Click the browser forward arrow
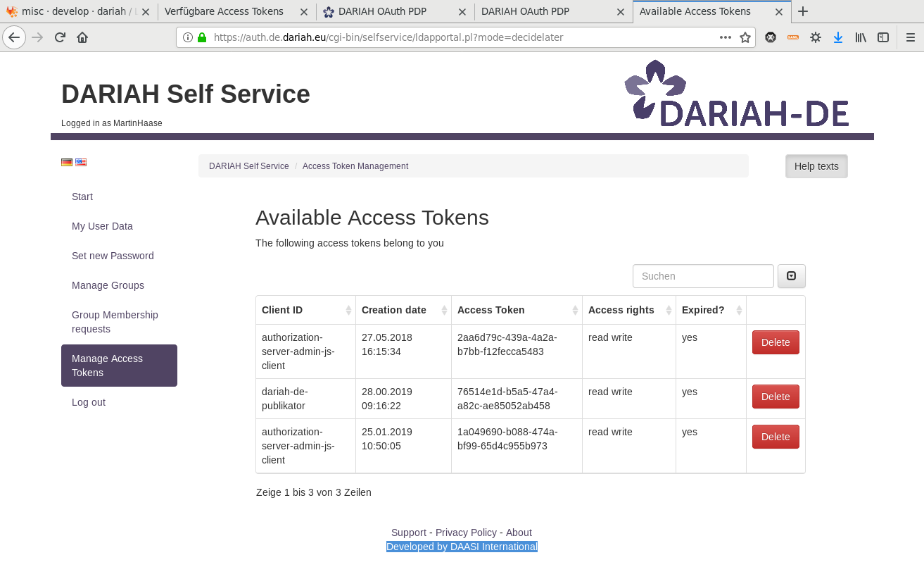Viewport: 924px width, 567px height. point(37,37)
